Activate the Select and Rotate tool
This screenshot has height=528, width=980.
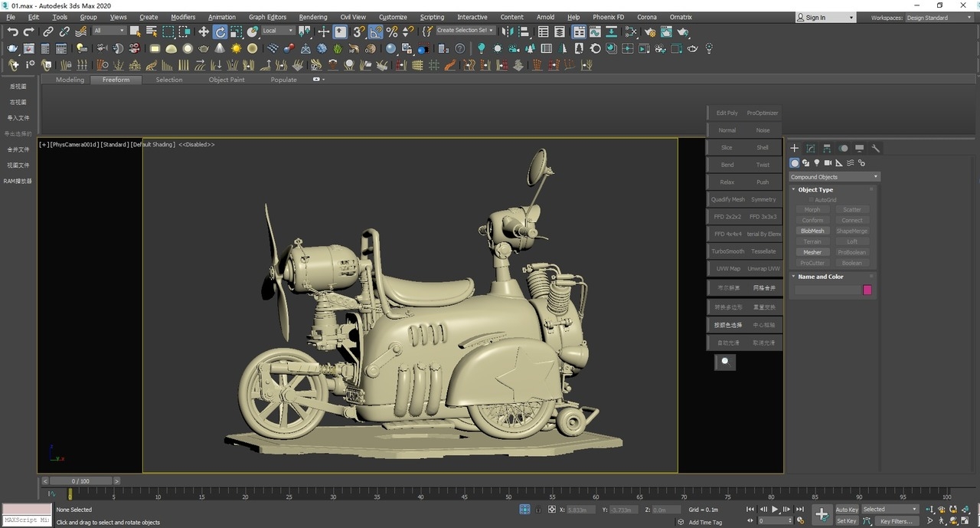[x=220, y=31]
